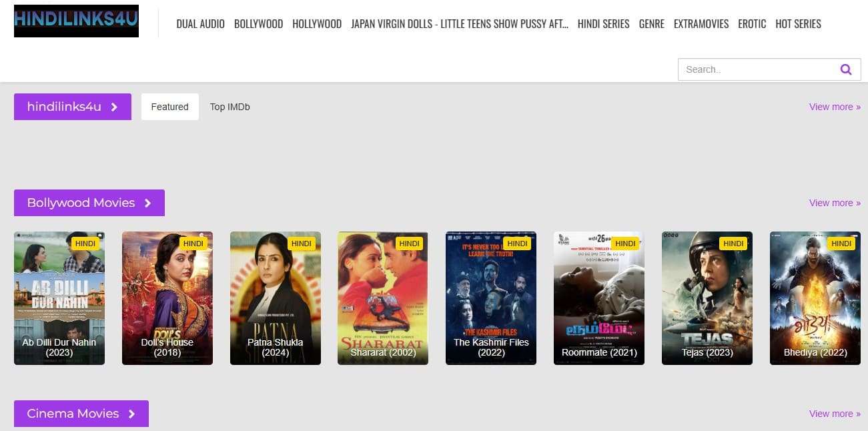
Task: Click the HINDI badge on Tejas poster
Action: coord(733,244)
